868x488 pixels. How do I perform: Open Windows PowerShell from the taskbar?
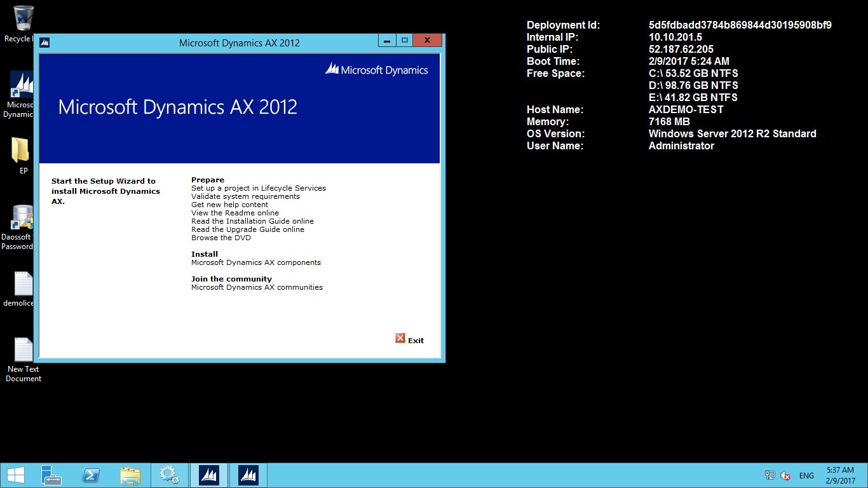tap(91, 475)
